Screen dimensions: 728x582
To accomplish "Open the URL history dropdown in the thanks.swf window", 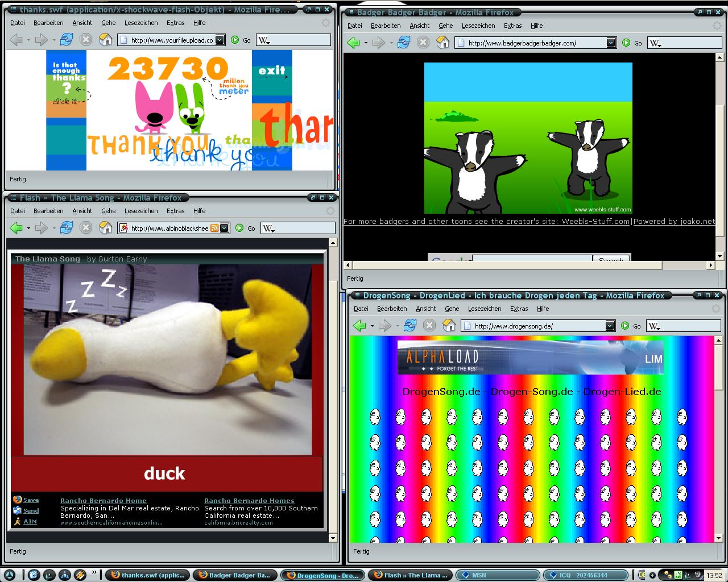I will tap(220, 40).
